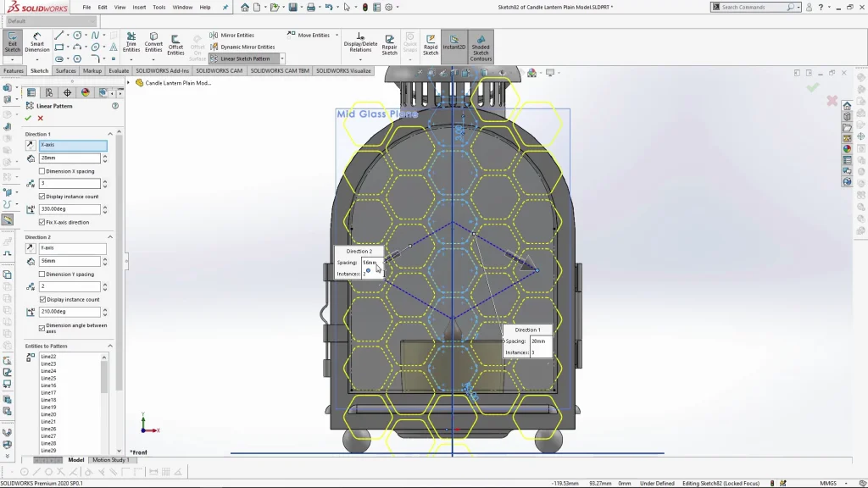
Task: Toggle Shaded Sketch Contours
Action: point(481,47)
